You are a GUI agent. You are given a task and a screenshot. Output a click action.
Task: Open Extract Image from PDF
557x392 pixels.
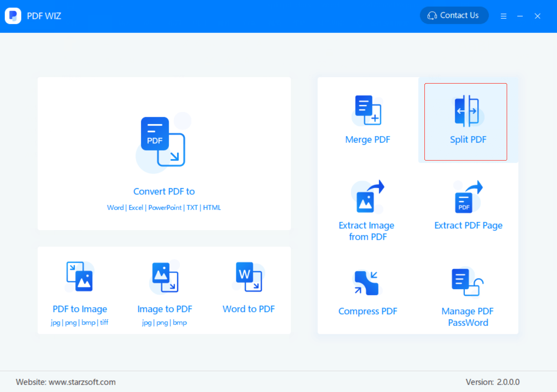click(367, 210)
